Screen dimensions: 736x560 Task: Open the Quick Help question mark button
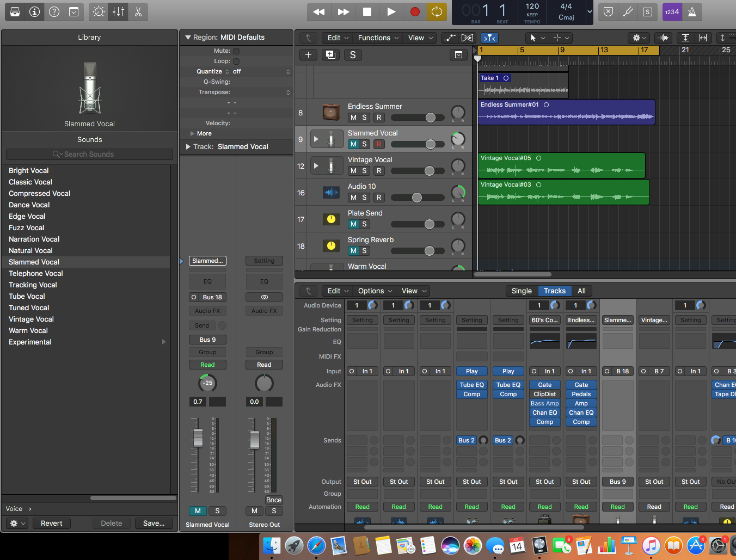54,12
